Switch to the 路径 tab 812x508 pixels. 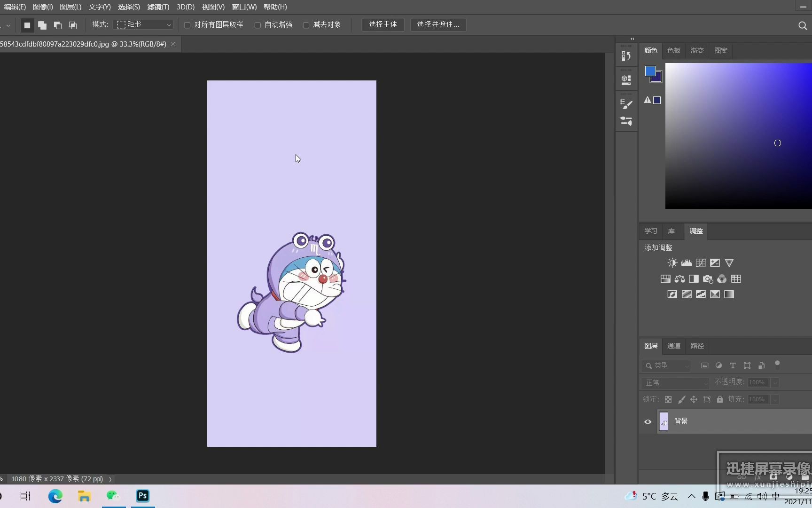click(x=697, y=346)
